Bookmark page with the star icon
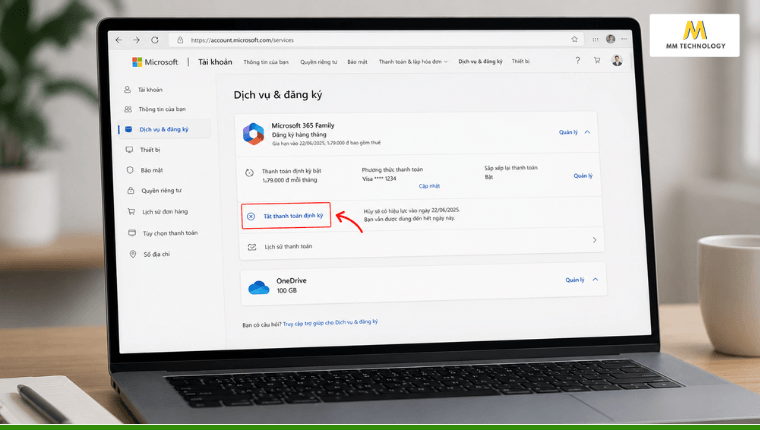The height and width of the screenshot is (430, 760). [x=574, y=39]
